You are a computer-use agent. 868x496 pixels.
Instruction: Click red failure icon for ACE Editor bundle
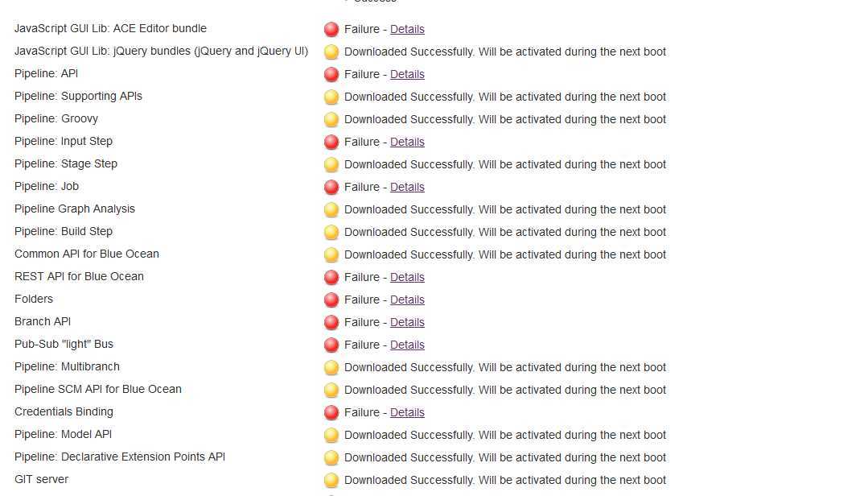coord(331,30)
